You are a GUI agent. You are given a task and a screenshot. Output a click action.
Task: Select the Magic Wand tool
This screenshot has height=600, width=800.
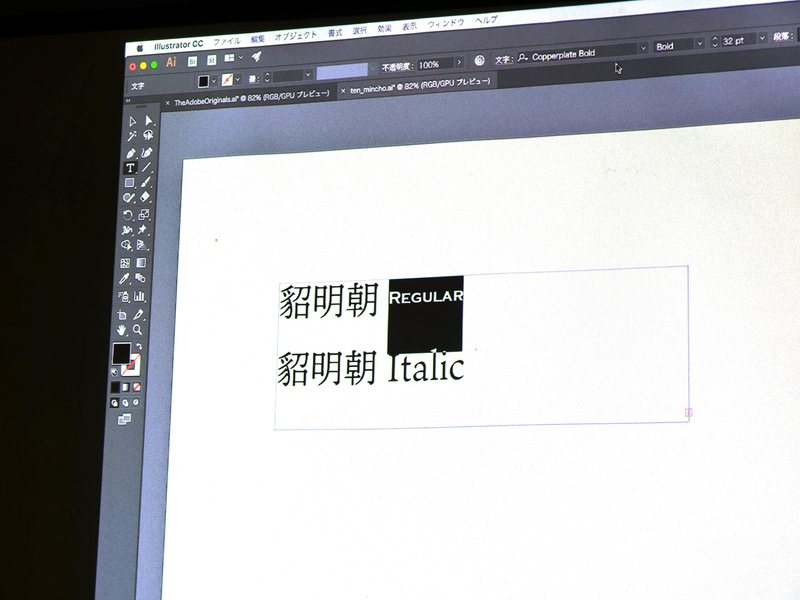click(x=132, y=136)
